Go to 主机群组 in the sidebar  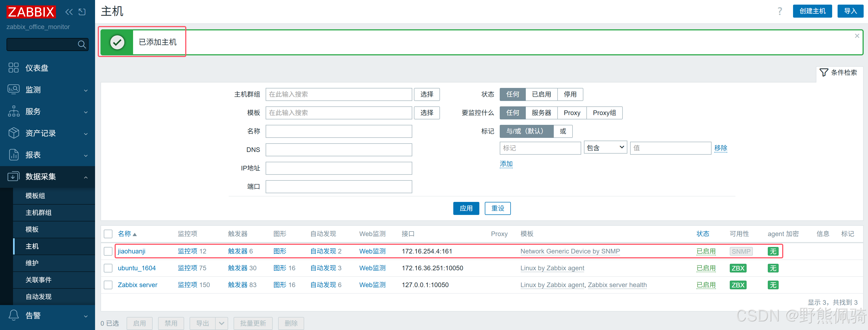pos(38,212)
